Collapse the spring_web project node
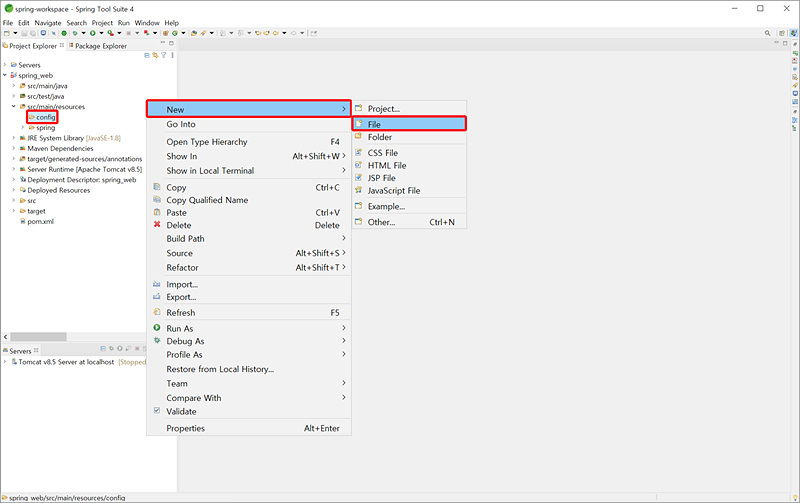This screenshot has width=800, height=503. [5, 75]
